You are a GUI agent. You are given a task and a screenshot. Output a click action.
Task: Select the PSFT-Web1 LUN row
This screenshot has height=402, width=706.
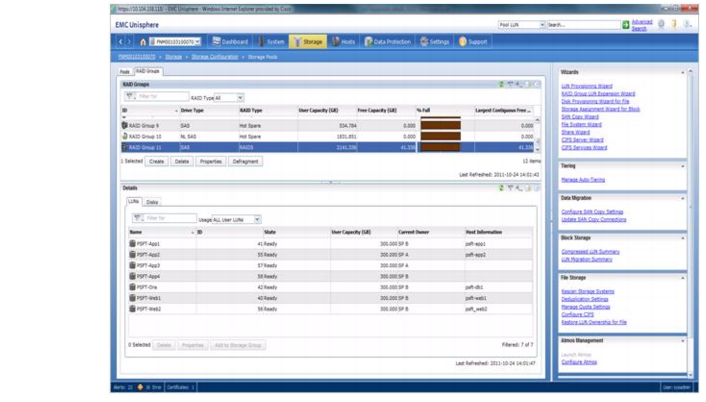tap(330, 298)
